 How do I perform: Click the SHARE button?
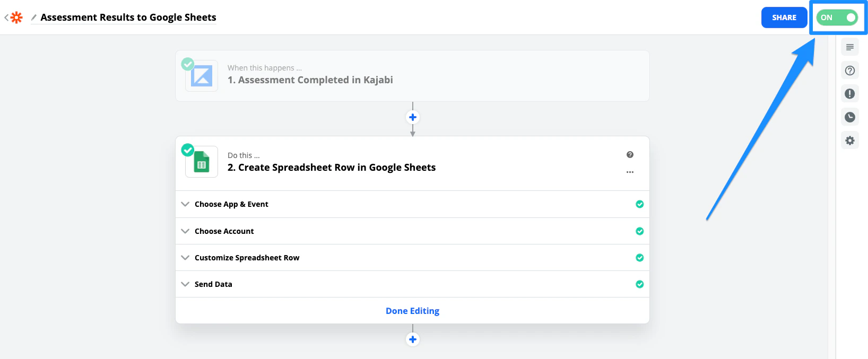(784, 17)
